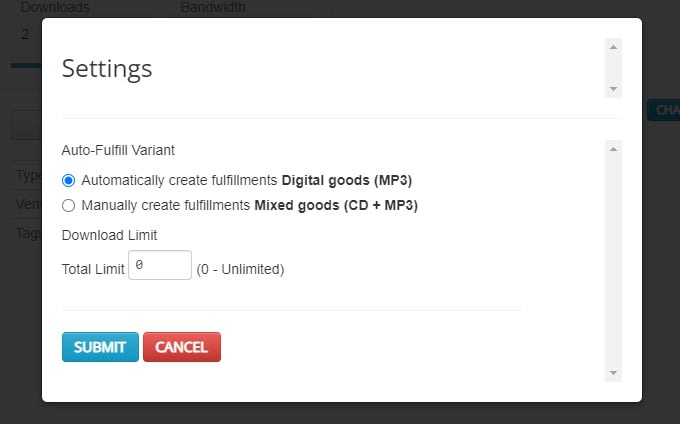Click the Mixed goods (CD + MP3) label text
The width and height of the screenshot is (680, 424).
[x=336, y=206]
